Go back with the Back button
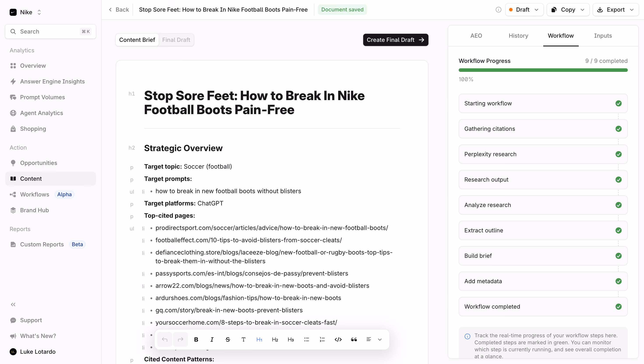644x364 pixels. [119, 9]
